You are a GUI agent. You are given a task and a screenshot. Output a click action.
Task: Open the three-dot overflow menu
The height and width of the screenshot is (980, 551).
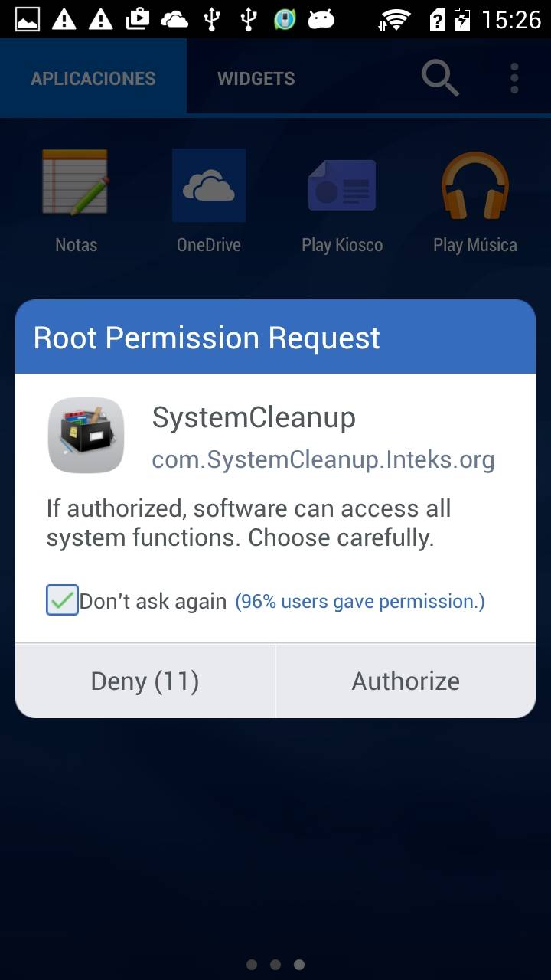click(514, 78)
